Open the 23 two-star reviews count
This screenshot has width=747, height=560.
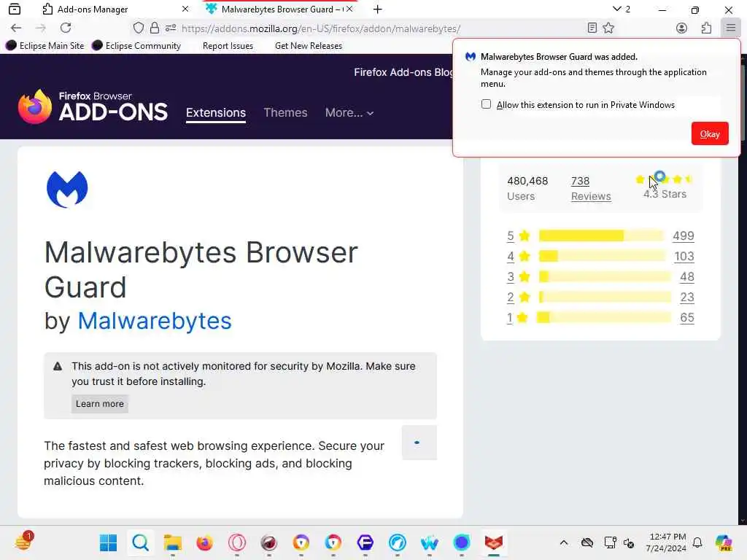687,297
